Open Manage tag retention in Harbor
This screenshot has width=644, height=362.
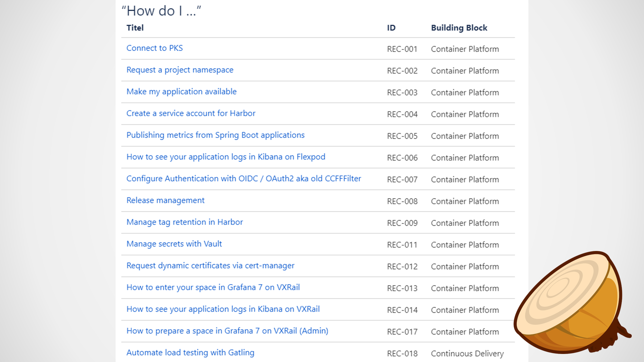[x=185, y=222]
